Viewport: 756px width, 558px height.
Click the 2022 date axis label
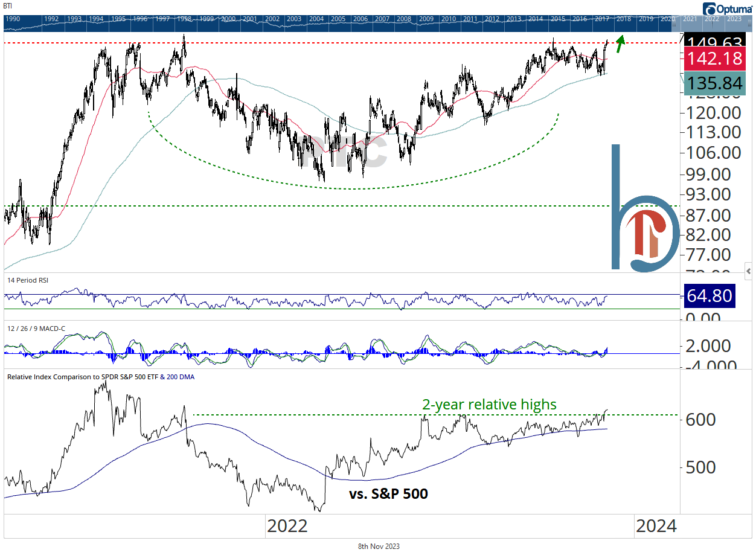pyautogui.click(x=287, y=526)
